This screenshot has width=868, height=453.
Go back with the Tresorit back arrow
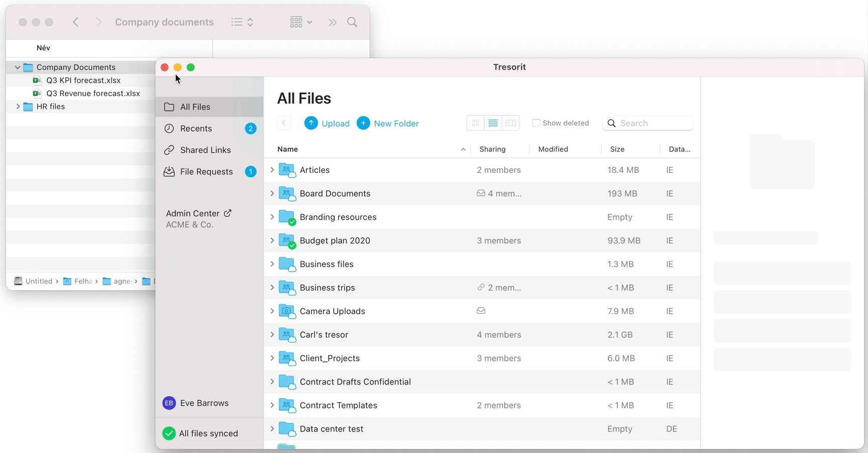coord(284,123)
